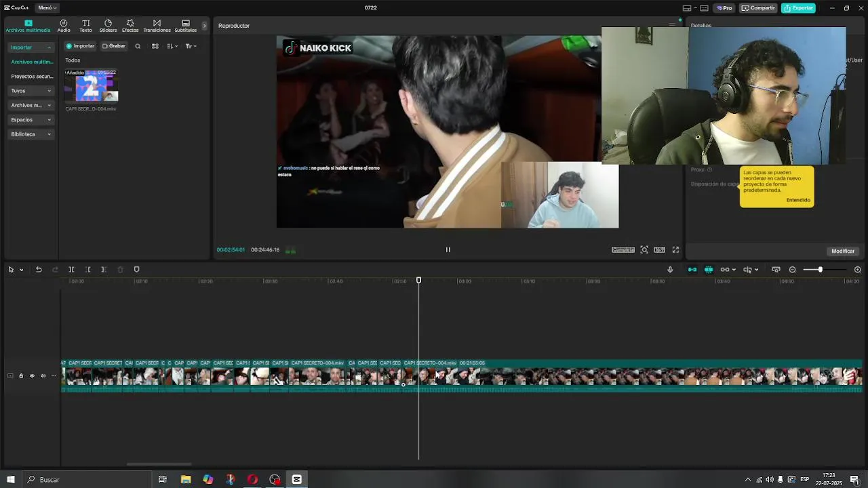Open the Menú dropdown
The width and height of the screenshot is (868, 488).
[47, 8]
